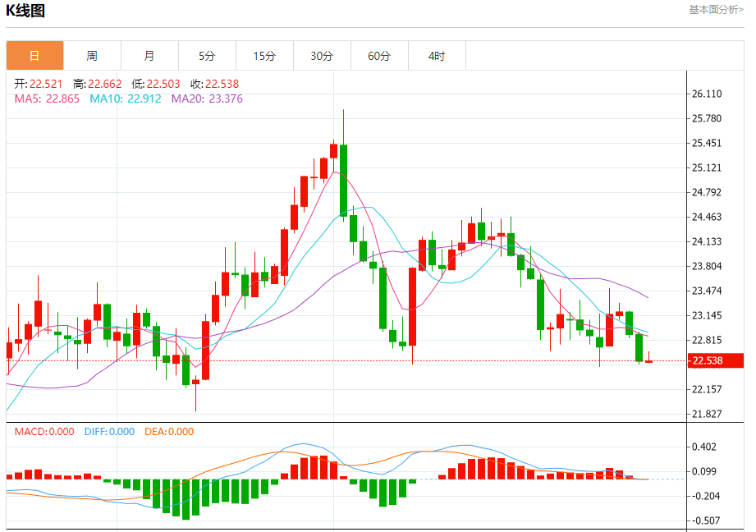Open the 月 monthly chart tab

149,56
